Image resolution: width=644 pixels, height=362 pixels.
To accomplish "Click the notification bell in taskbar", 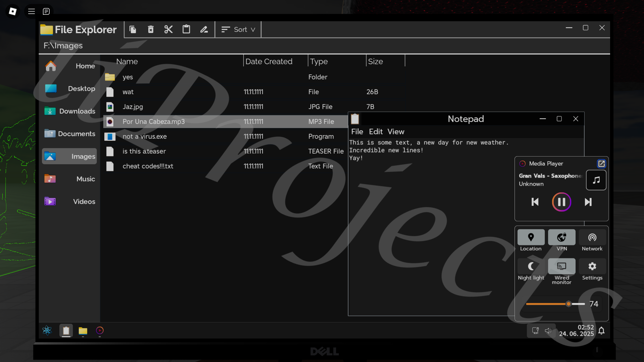I will click(601, 331).
